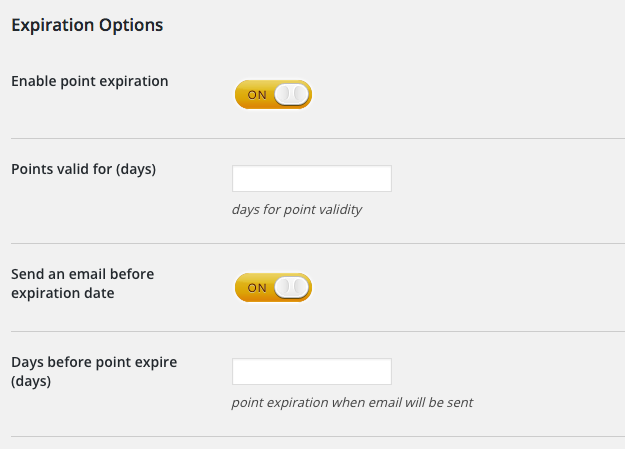Click divider line below Send an email row
Image resolution: width=625 pixels, height=449 pixels.
[x=317, y=331]
